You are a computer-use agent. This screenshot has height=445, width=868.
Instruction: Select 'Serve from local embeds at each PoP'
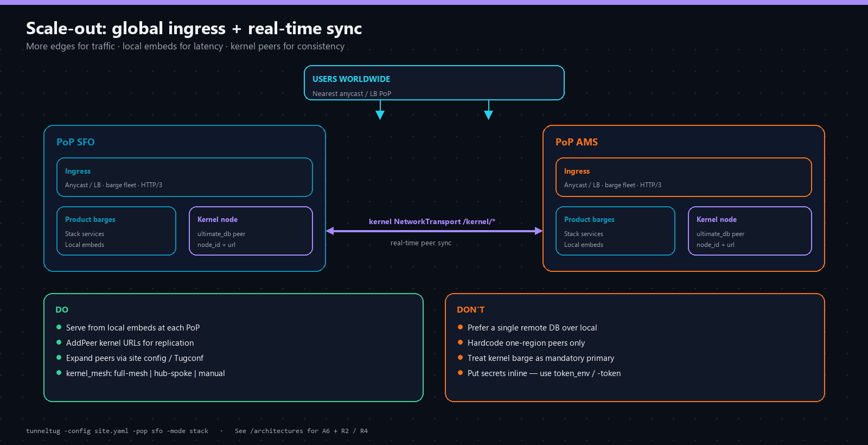133,328
